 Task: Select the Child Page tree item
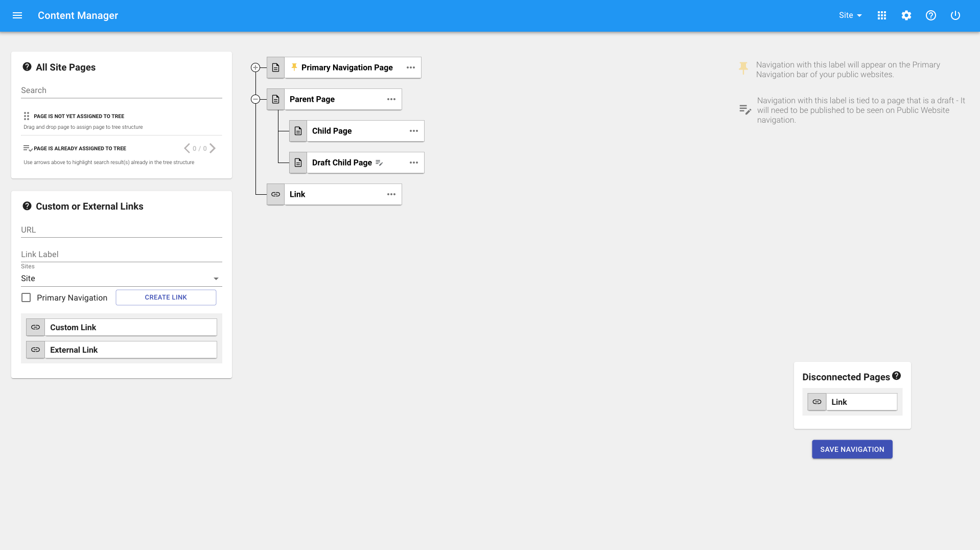(x=357, y=131)
